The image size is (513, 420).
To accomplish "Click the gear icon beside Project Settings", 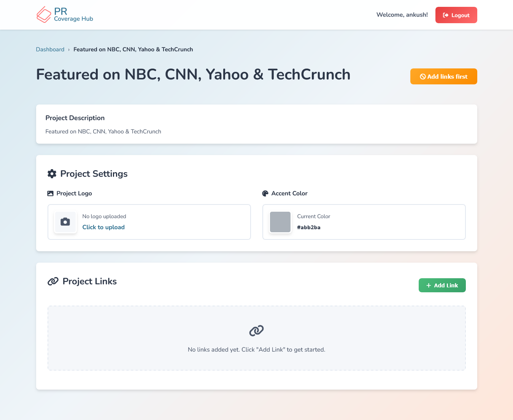I will pos(52,174).
